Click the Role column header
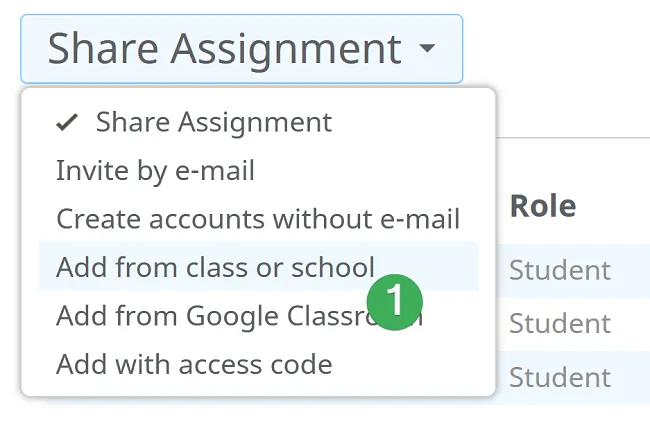The image size is (650, 421). (543, 206)
